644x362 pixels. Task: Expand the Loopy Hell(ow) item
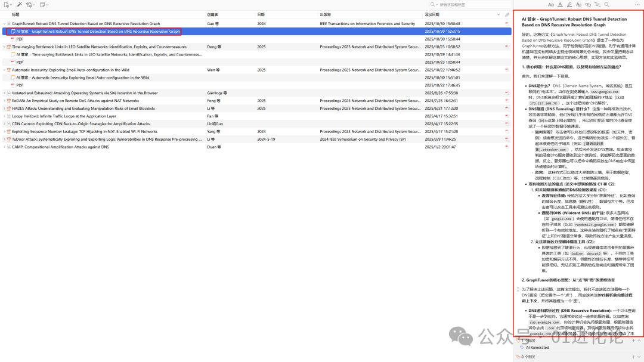(x=5, y=116)
